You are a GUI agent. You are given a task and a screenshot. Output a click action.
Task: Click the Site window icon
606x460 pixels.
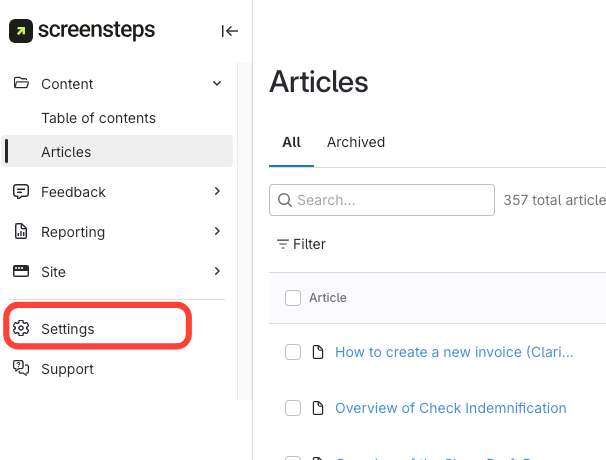click(x=21, y=271)
